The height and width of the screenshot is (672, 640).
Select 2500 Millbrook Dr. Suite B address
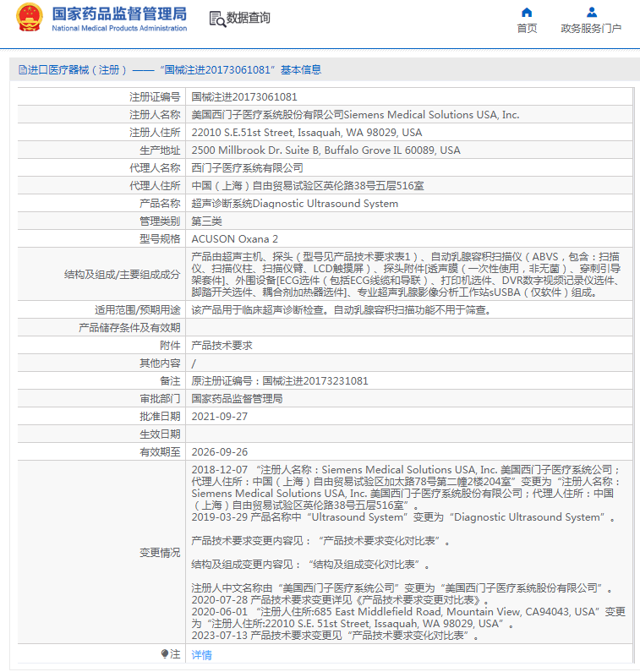tap(325, 150)
